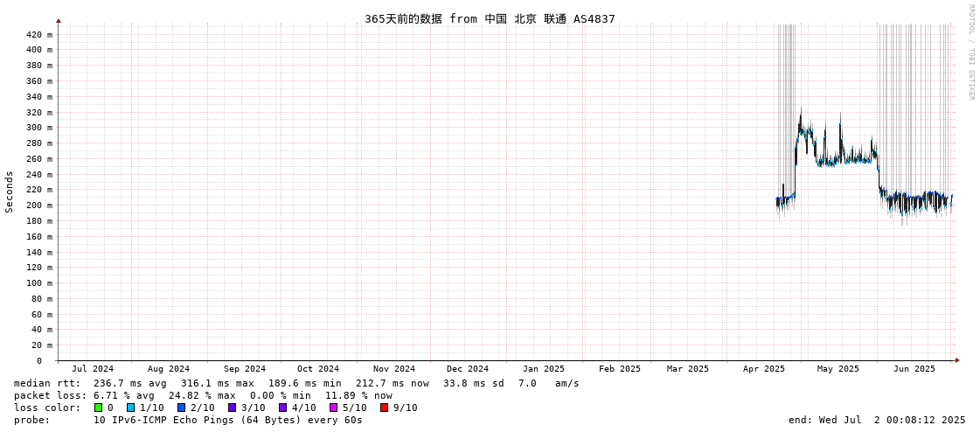Click the '189.6 ms min' value
The width and height of the screenshot is (980, 432).
306,383
